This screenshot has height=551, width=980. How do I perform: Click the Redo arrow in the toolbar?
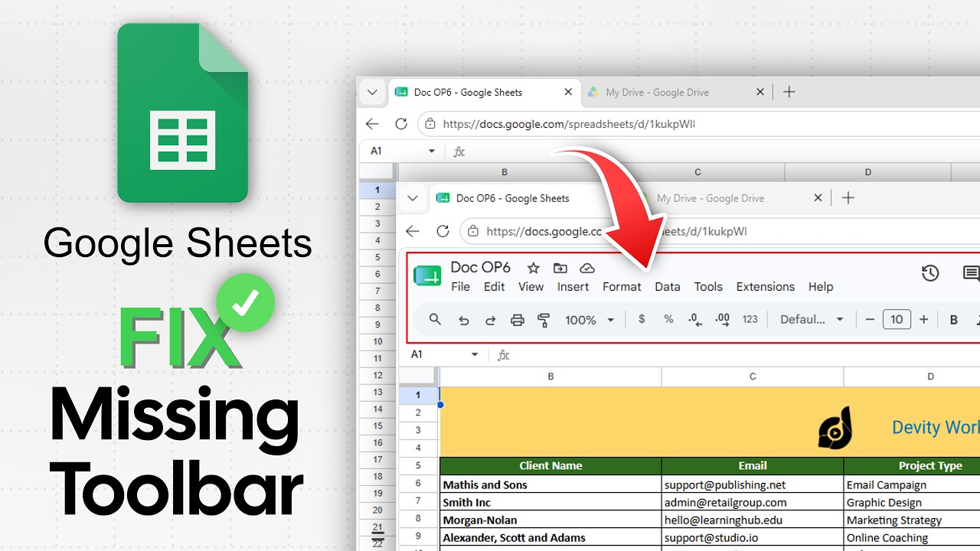(490, 320)
